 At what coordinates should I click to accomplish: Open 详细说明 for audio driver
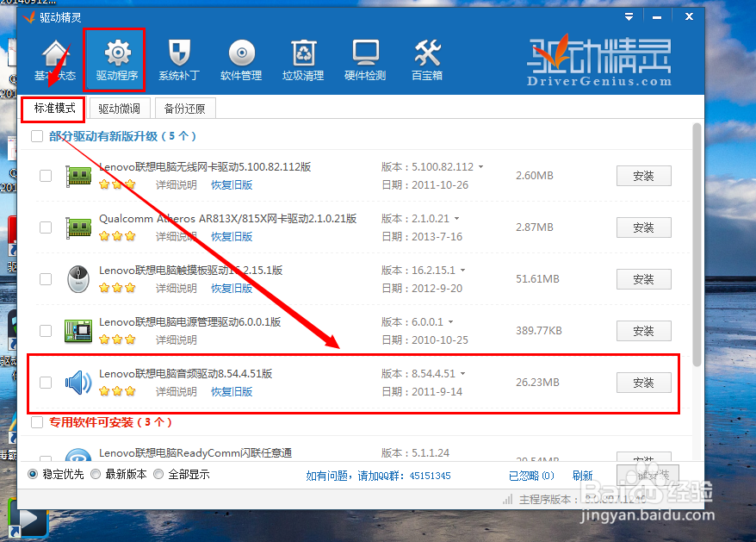coord(176,391)
